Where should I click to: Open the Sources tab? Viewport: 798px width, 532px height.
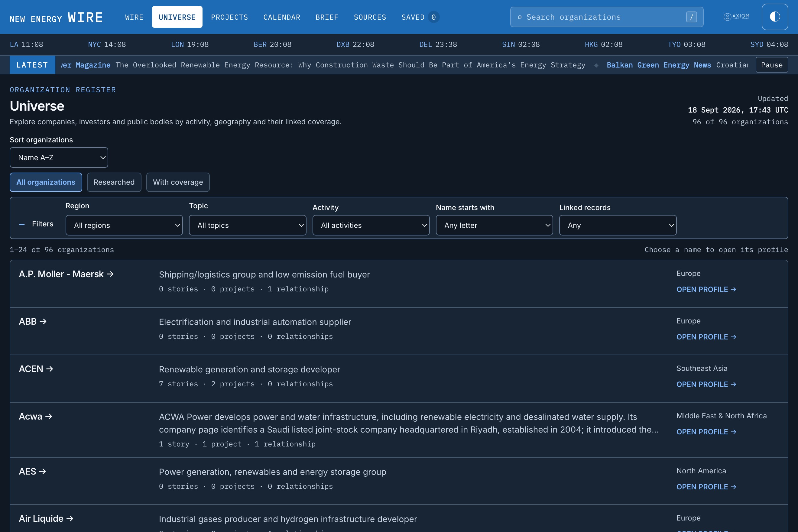[x=370, y=17]
